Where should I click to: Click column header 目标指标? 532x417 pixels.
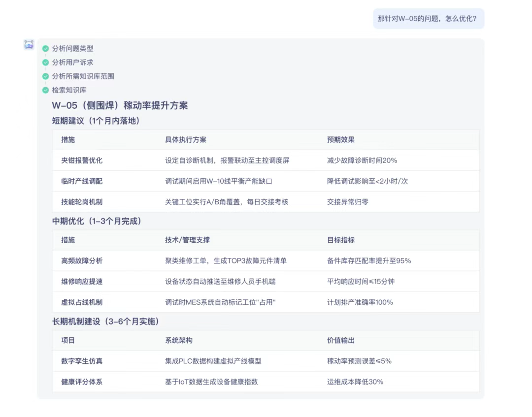341,240
